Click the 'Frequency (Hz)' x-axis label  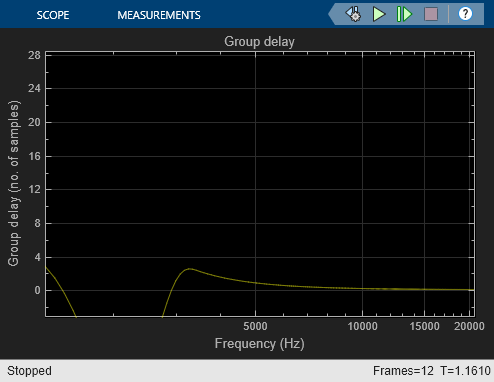point(259,343)
